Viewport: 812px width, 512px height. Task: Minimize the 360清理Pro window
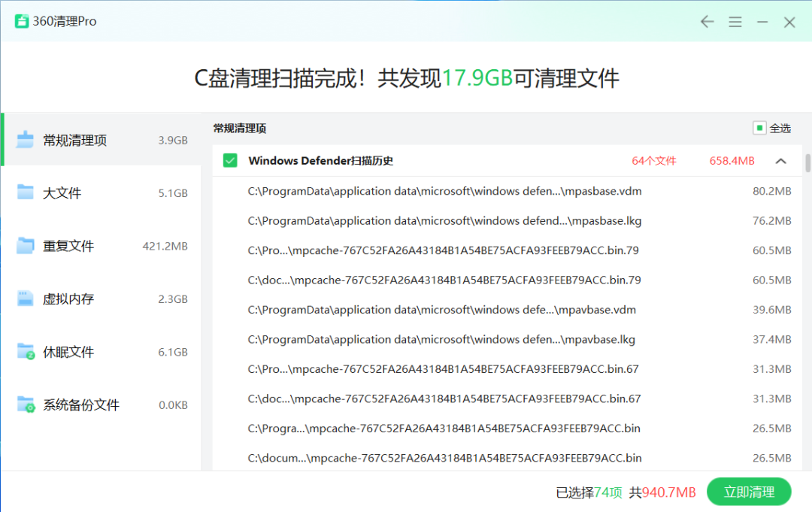click(x=762, y=22)
